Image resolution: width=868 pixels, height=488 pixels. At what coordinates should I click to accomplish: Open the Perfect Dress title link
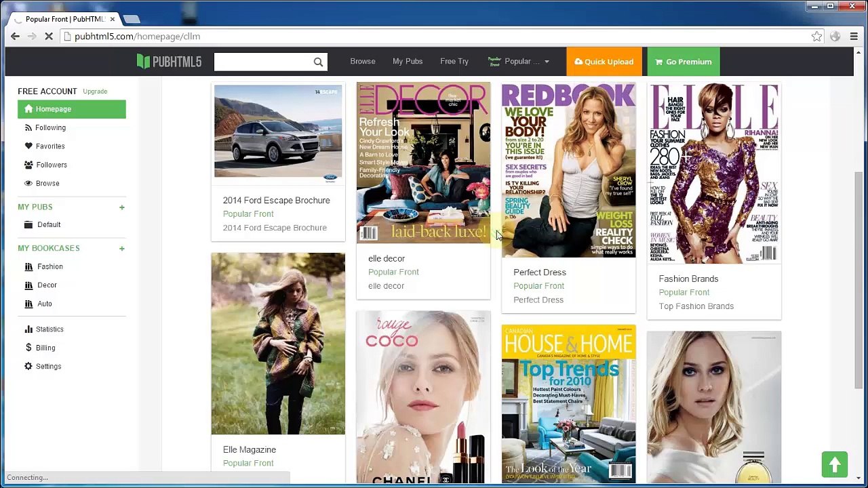point(540,272)
